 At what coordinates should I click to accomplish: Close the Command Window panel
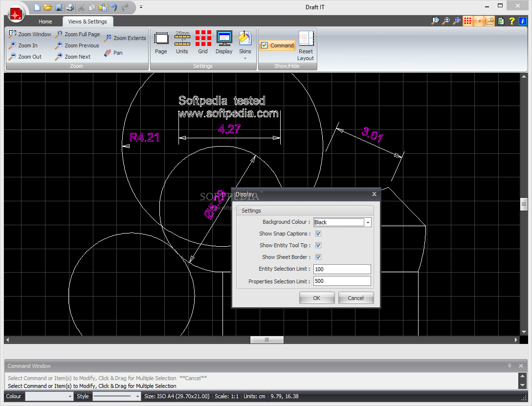tap(521, 365)
